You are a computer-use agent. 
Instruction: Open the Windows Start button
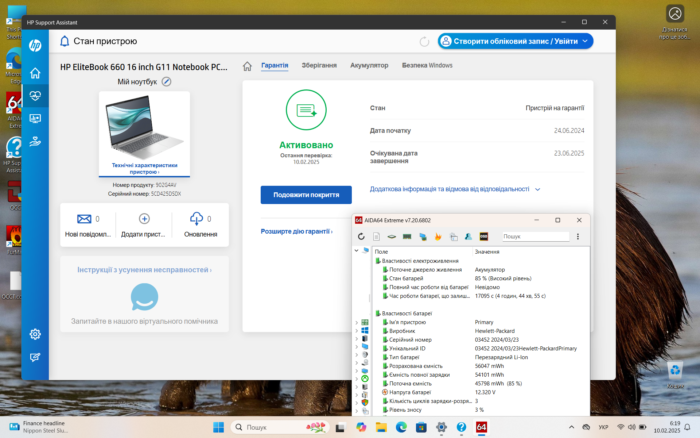click(x=218, y=427)
